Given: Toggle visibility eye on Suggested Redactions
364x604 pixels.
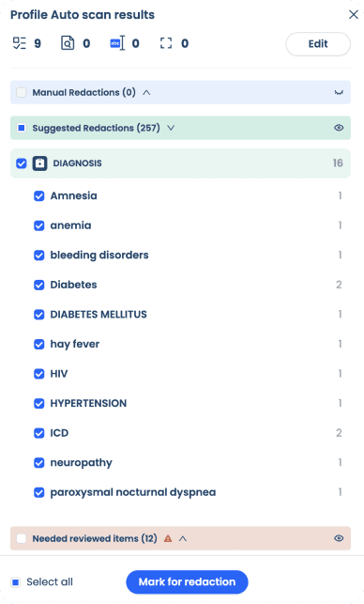Looking at the screenshot, I should pos(339,128).
